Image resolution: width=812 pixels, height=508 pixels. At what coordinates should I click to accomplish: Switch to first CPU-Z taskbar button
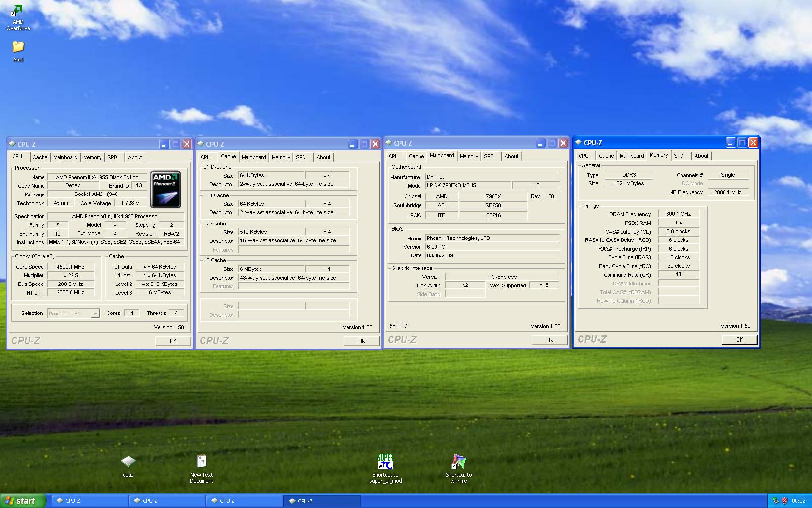click(x=89, y=501)
